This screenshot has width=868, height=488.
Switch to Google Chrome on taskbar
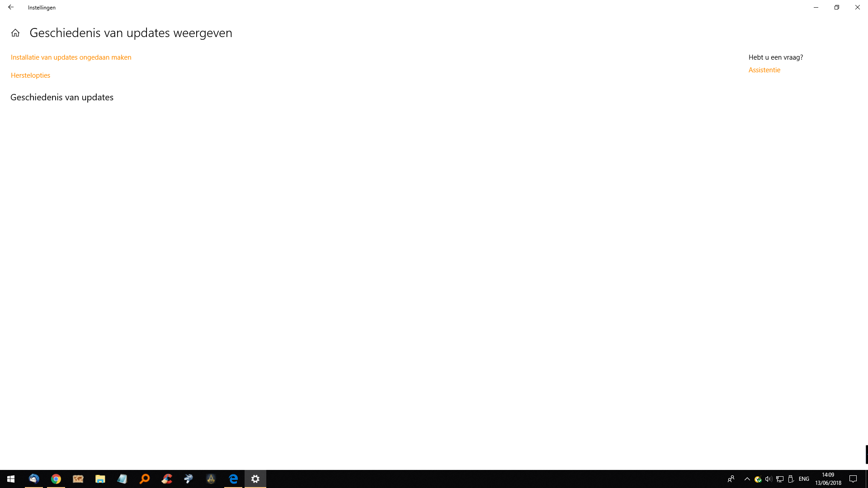tap(56, 479)
